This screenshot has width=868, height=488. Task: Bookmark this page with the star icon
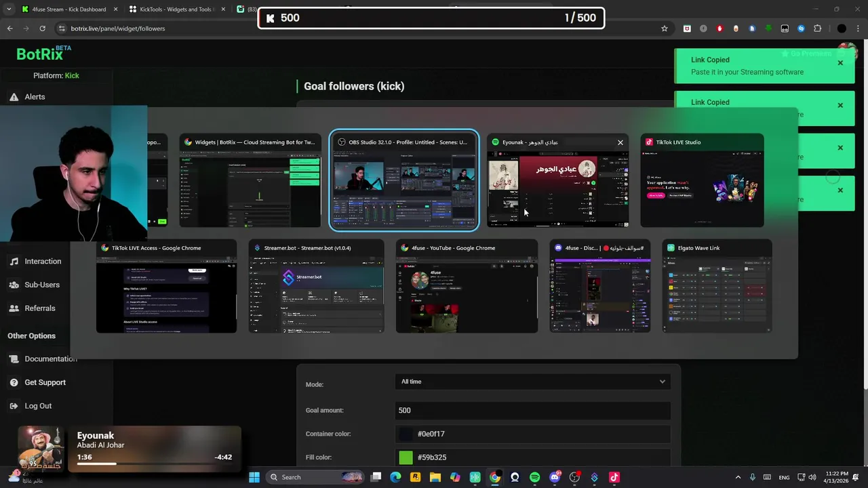[x=665, y=28]
